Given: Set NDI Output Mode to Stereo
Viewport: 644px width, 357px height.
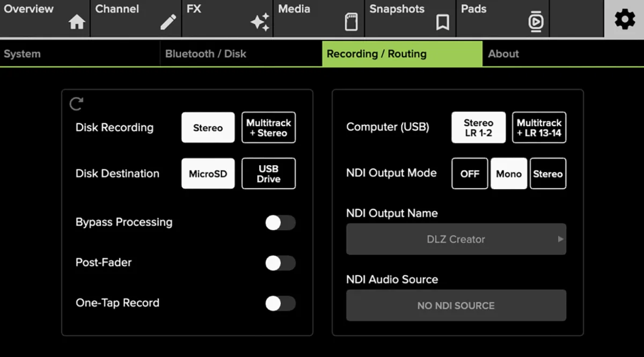Looking at the screenshot, I should point(548,174).
